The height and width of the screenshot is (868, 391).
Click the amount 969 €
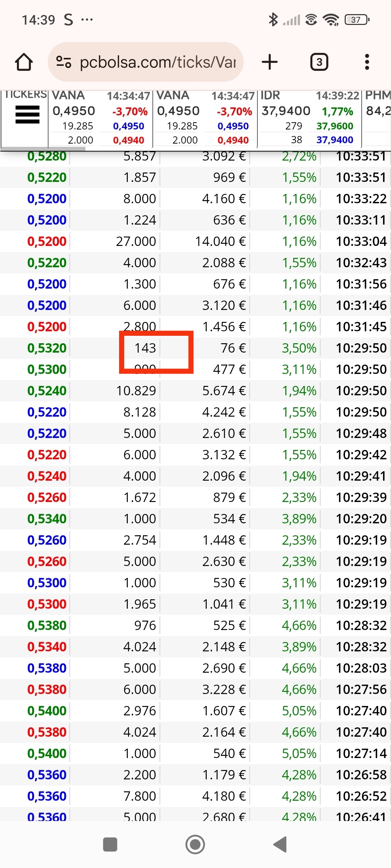(230, 177)
